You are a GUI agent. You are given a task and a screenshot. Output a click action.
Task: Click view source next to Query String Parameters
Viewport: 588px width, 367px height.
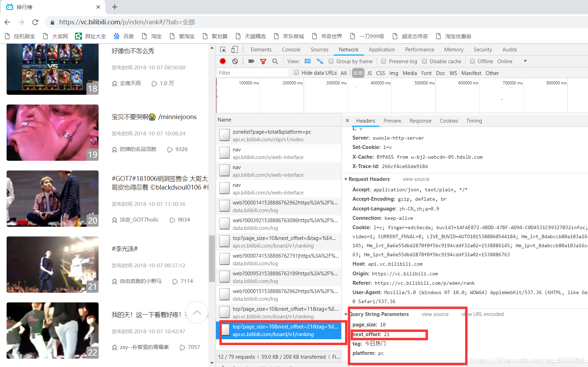(435, 314)
